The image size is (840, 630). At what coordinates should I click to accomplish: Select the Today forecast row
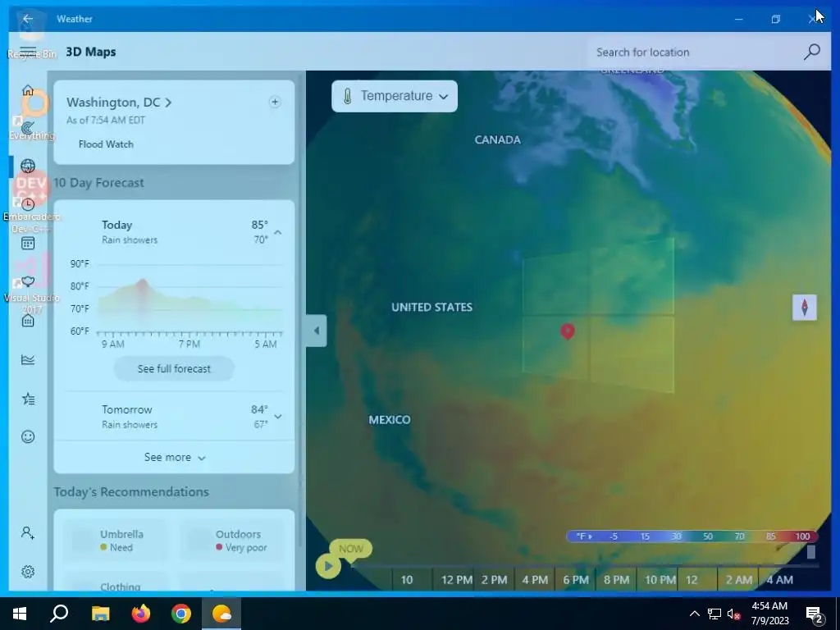click(x=174, y=232)
